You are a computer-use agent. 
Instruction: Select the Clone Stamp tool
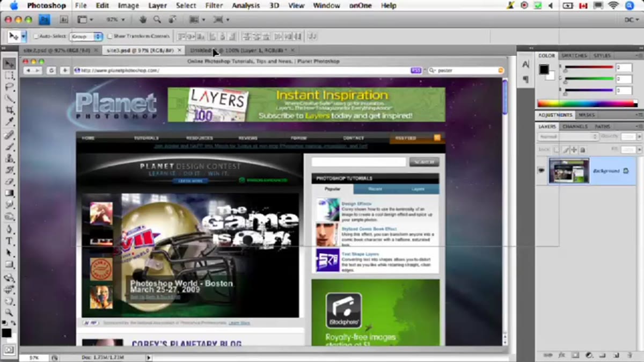pos(9,158)
